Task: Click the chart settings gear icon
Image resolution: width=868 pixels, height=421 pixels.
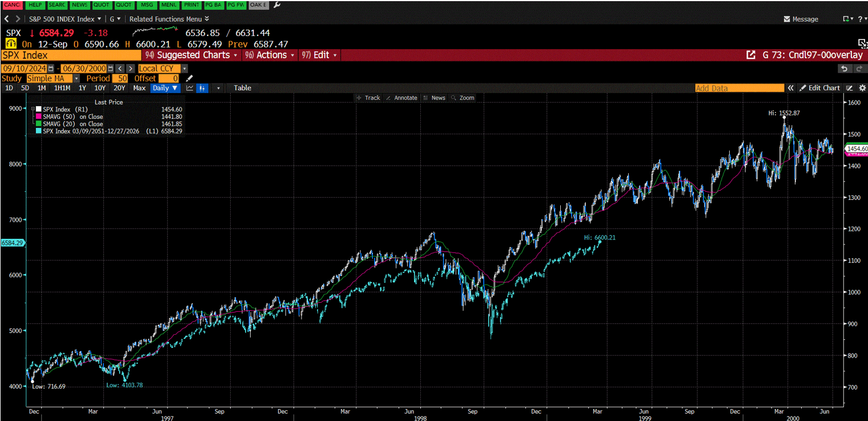Action: tap(862, 88)
